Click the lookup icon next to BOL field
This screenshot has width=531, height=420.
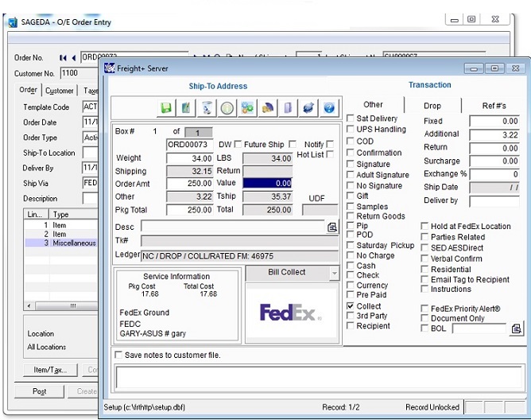coord(517,328)
